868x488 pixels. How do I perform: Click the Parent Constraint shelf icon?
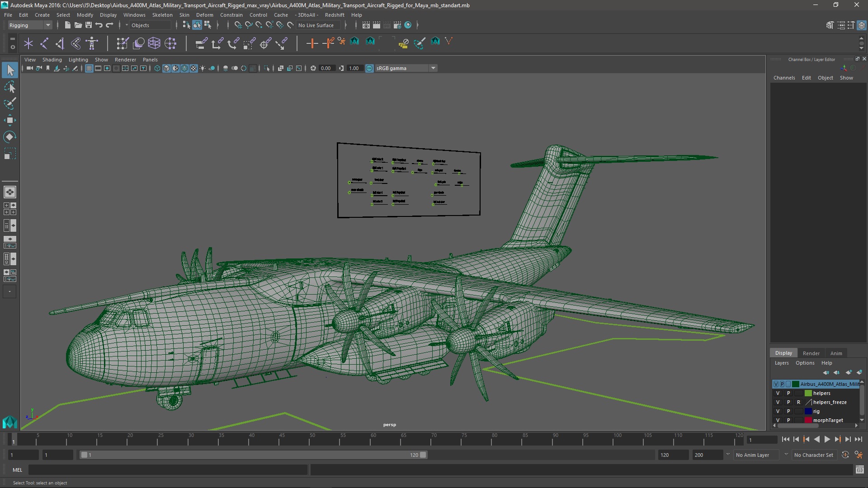201,43
